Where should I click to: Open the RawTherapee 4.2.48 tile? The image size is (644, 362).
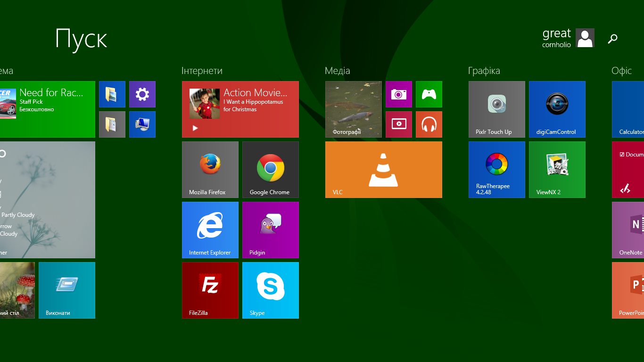click(x=497, y=170)
